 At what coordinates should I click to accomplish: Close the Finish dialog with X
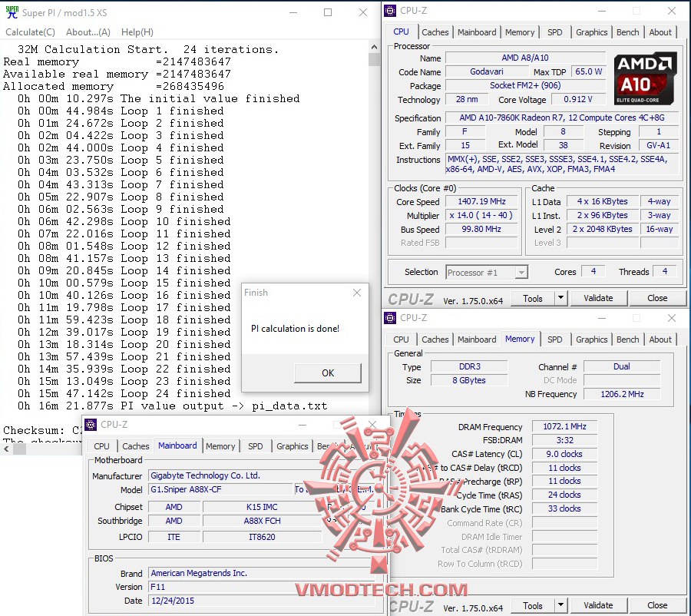(x=357, y=293)
